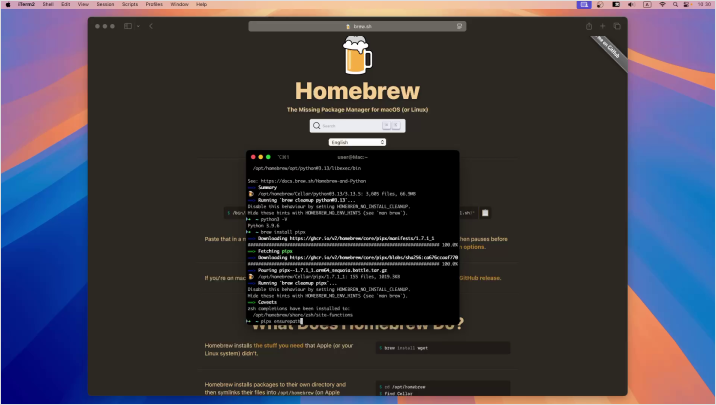The image size is (716, 405).
Task: Click the Homebrew heading
Action: tap(357, 91)
